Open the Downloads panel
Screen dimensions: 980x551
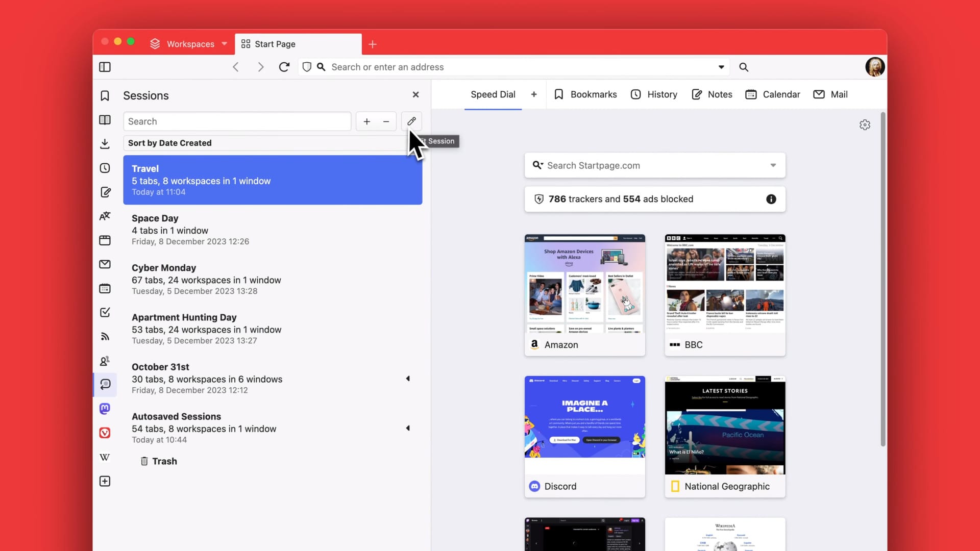click(x=105, y=143)
